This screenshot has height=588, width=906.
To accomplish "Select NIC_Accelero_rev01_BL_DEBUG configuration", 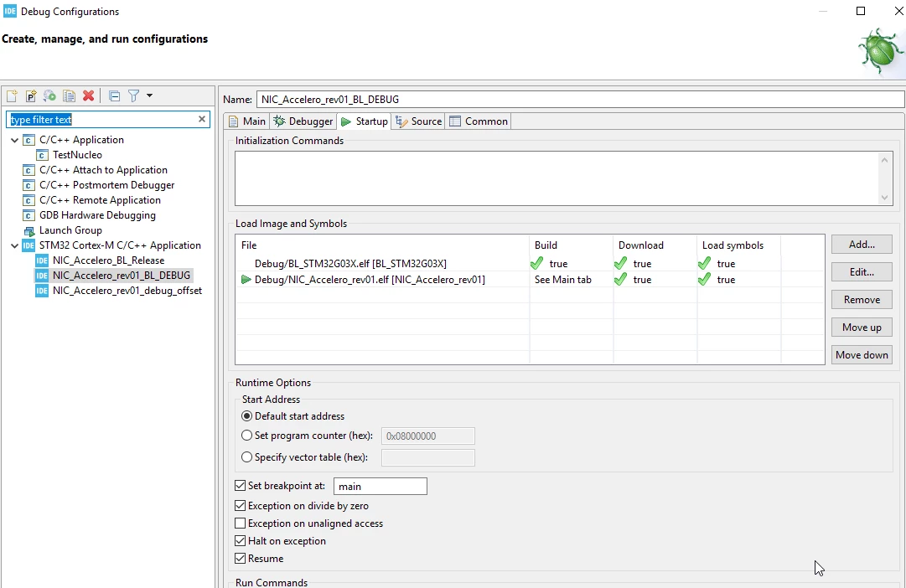I will (122, 276).
